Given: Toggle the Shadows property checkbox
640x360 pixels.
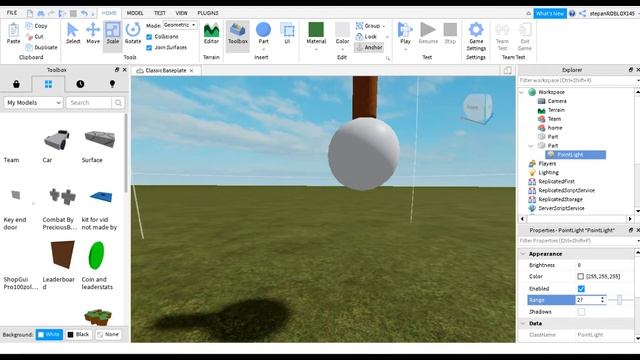Looking at the screenshot, I should pos(581,312).
